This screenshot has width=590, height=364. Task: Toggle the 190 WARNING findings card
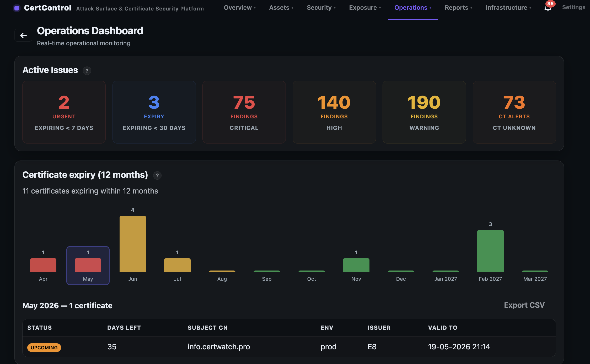pos(424,112)
